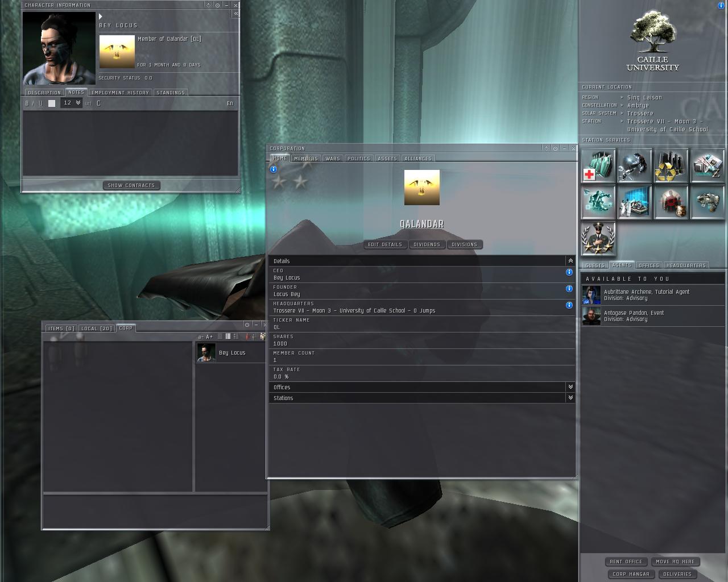Select portrait chat list view mode
This screenshot has width=728, height=582.
point(236,336)
